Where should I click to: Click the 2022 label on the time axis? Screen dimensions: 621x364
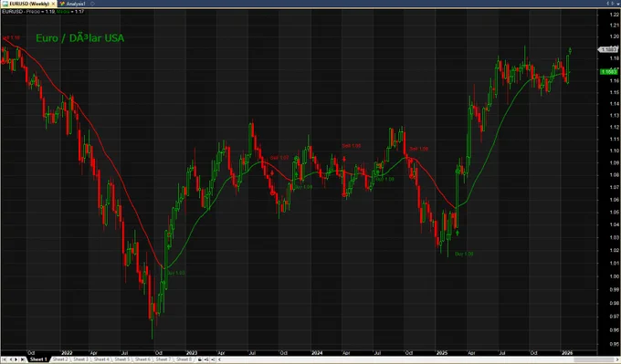[67, 352]
